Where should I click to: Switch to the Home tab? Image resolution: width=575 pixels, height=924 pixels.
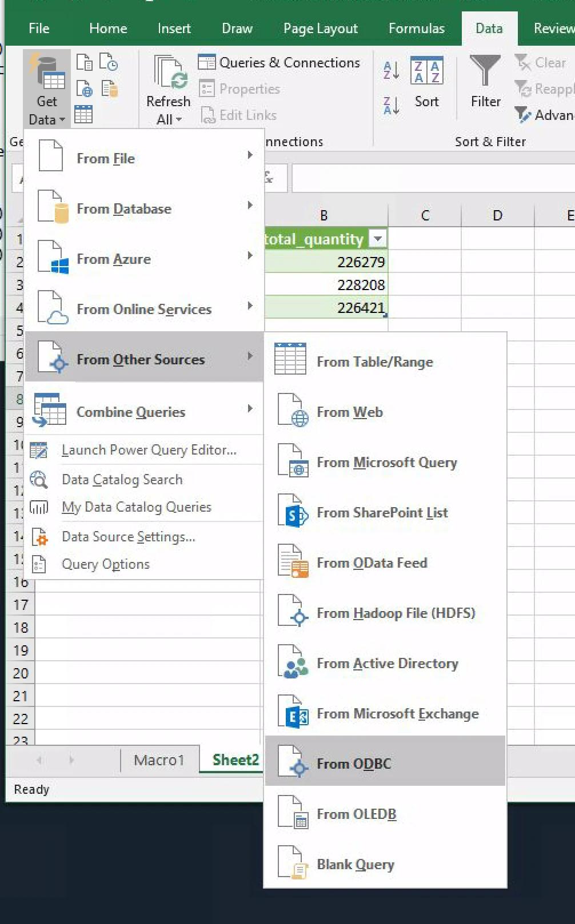click(108, 28)
